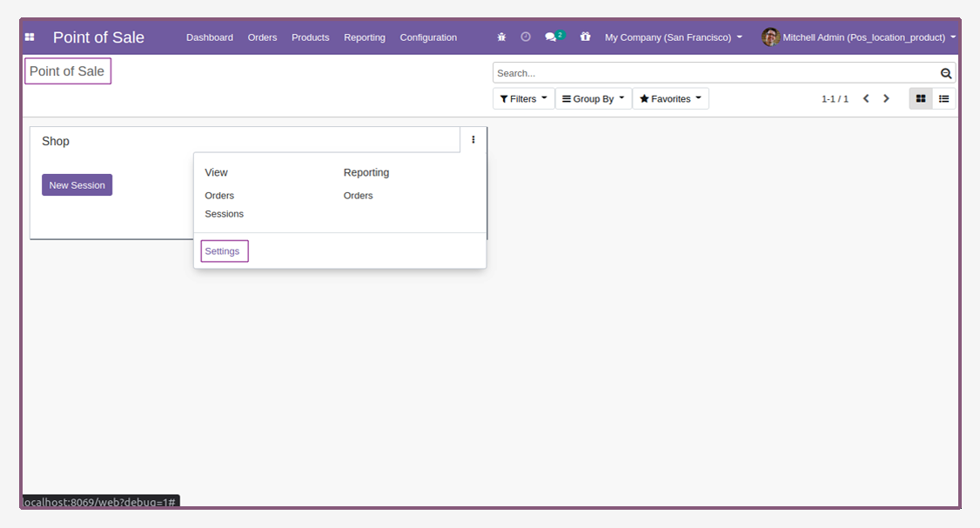Select Orders under Reporting heading
Screen dimensions: 980x528
pyautogui.click(x=358, y=196)
